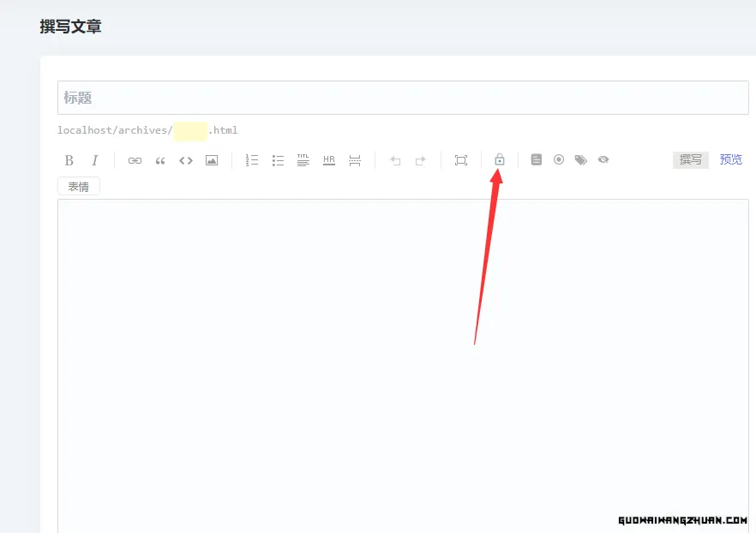Click the yellow slug field in the URL
Image resolution: width=756 pixels, height=533 pixels.
point(190,131)
